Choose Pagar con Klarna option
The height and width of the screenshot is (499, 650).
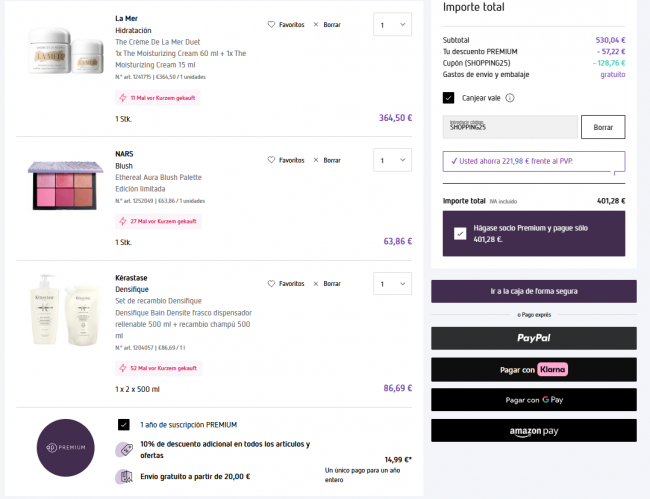coord(534,369)
